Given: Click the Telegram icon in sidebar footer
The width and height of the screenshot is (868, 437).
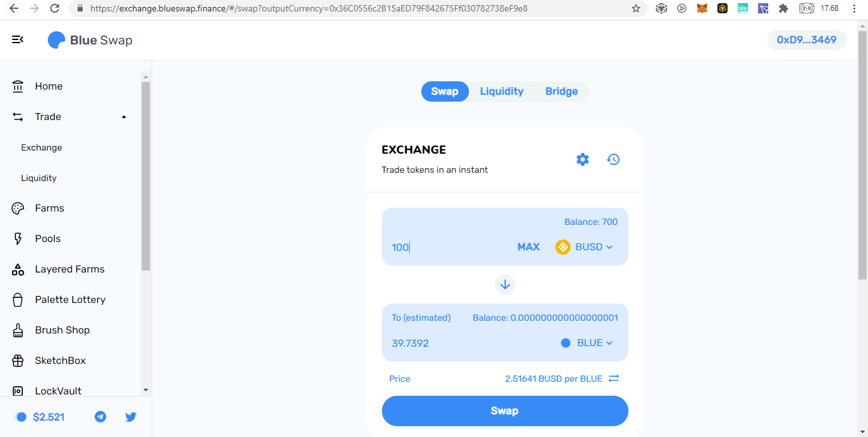Looking at the screenshot, I should pyautogui.click(x=100, y=417).
